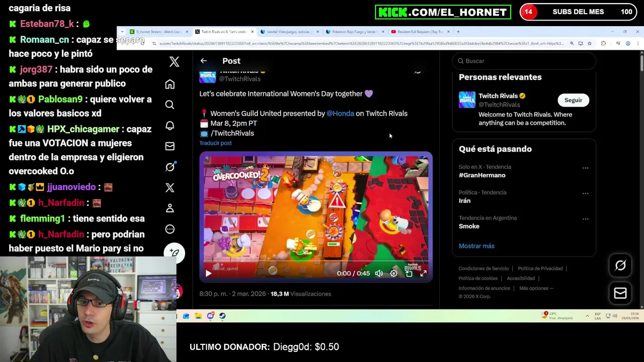Open Profile person icon in sidebar

(x=170, y=208)
